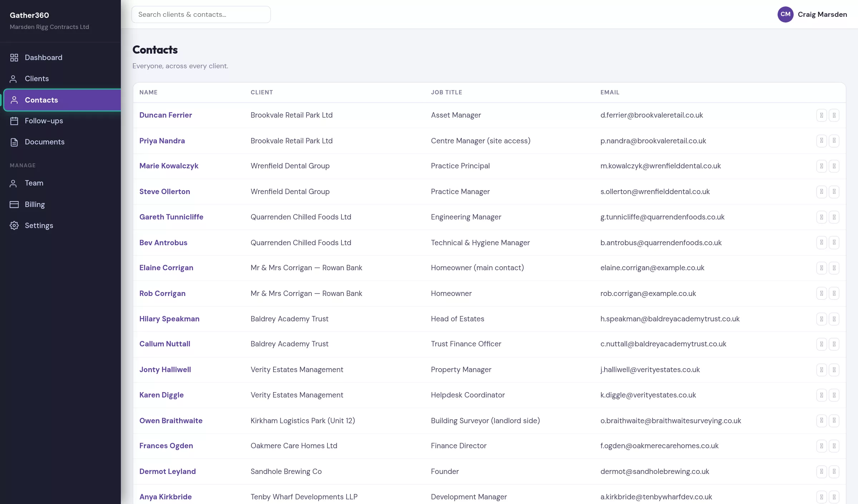The image size is (858, 504).
Task: Click left action button in Duncan Ferrier row
Action: point(822,115)
